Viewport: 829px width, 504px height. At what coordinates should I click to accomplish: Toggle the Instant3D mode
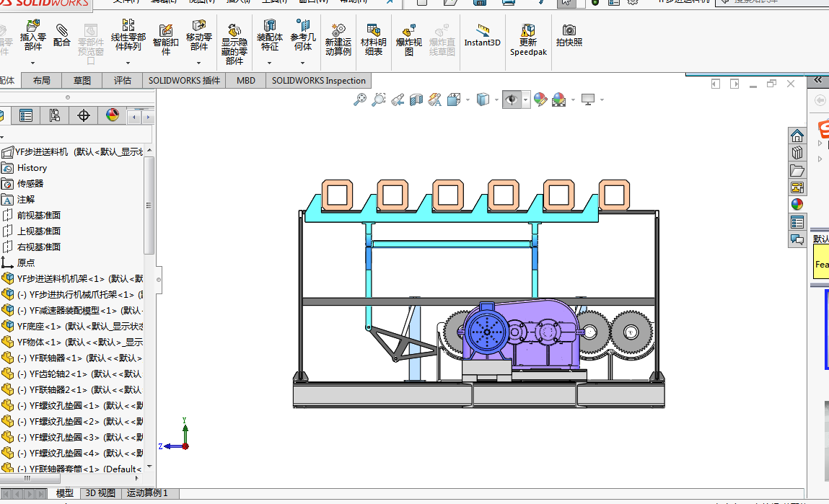[x=482, y=35]
